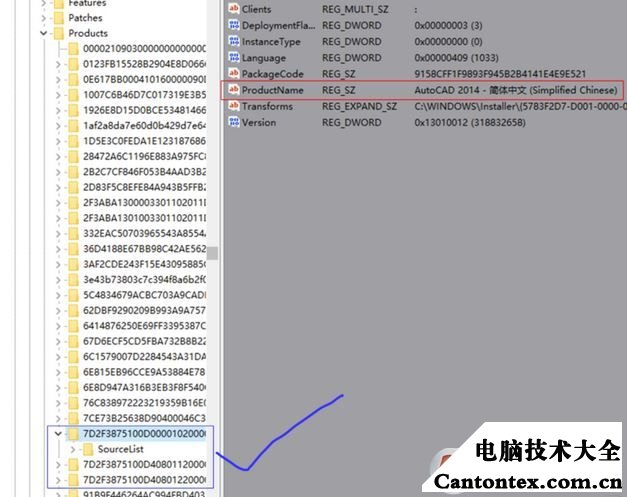Click the 0x00000409 (1033) language data
The width and height of the screenshot is (627, 497).
pyautogui.click(x=456, y=58)
